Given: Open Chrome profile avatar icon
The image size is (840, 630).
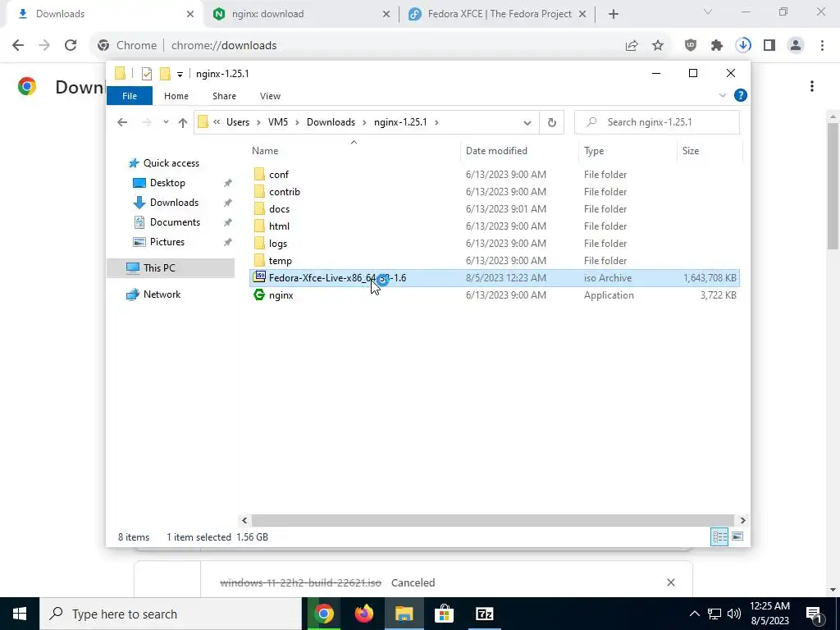Looking at the screenshot, I should pos(796,46).
